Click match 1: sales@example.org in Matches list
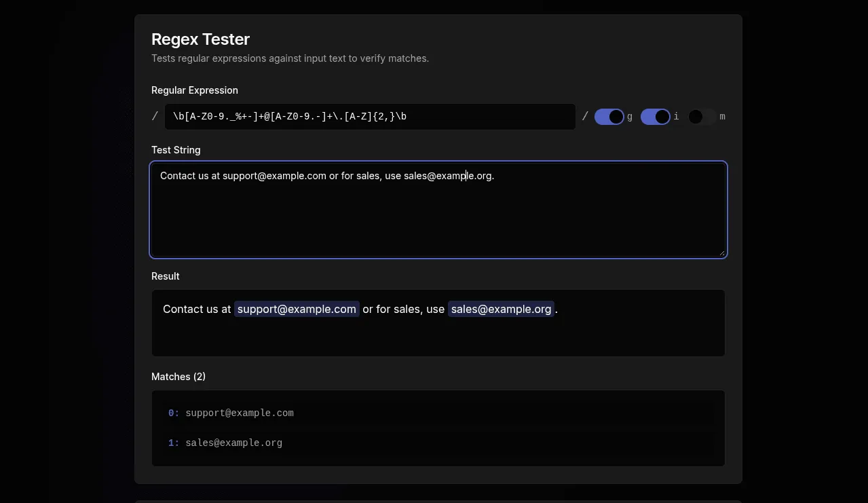868x503 pixels. [233, 443]
